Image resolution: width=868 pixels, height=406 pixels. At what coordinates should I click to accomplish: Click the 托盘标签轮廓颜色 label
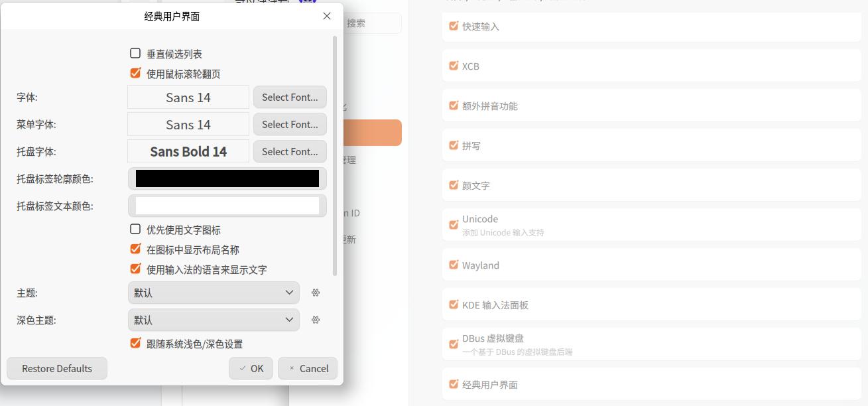(x=55, y=179)
